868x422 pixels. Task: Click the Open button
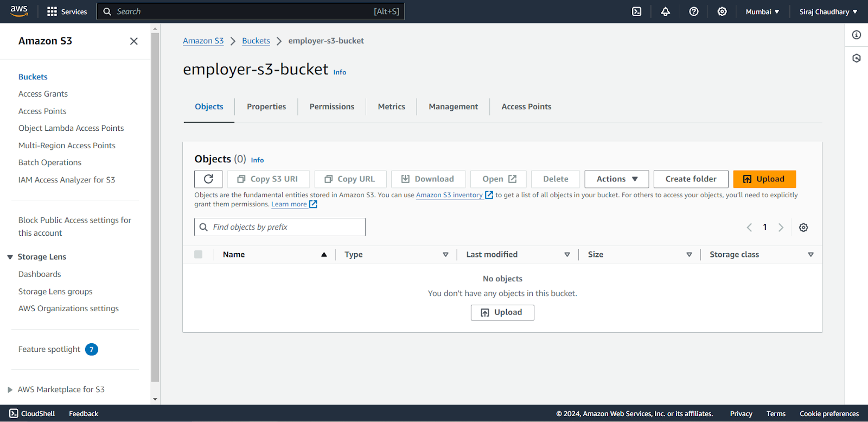[499, 179]
